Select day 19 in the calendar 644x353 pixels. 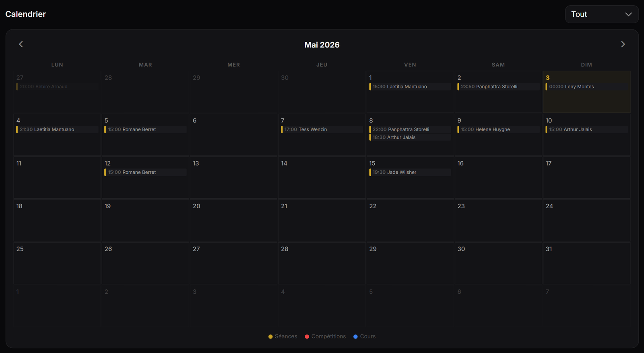[x=145, y=220]
